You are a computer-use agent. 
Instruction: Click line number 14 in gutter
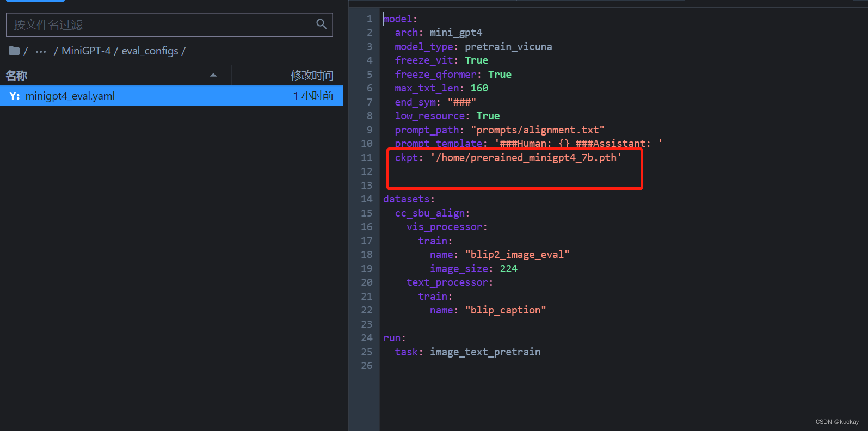click(x=367, y=199)
